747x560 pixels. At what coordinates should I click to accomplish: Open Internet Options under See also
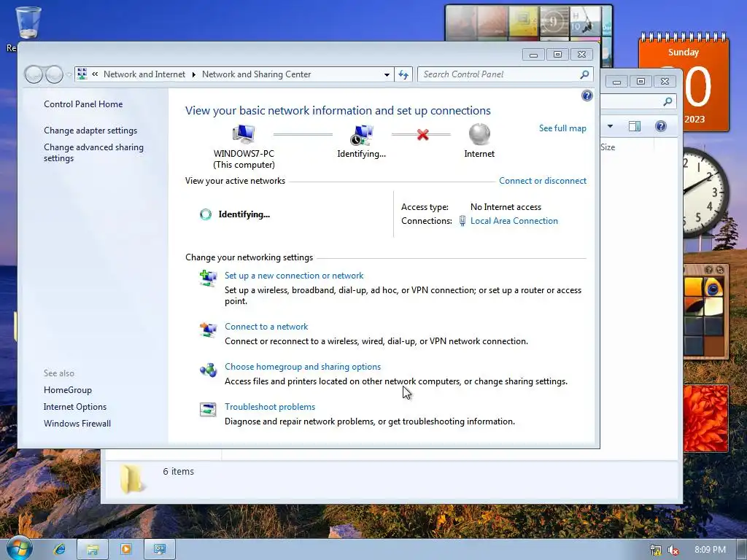pos(75,407)
